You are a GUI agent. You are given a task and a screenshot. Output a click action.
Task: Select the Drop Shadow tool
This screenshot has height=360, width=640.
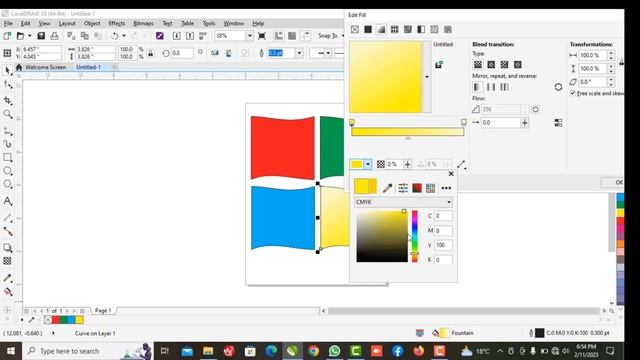click(7, 248)
